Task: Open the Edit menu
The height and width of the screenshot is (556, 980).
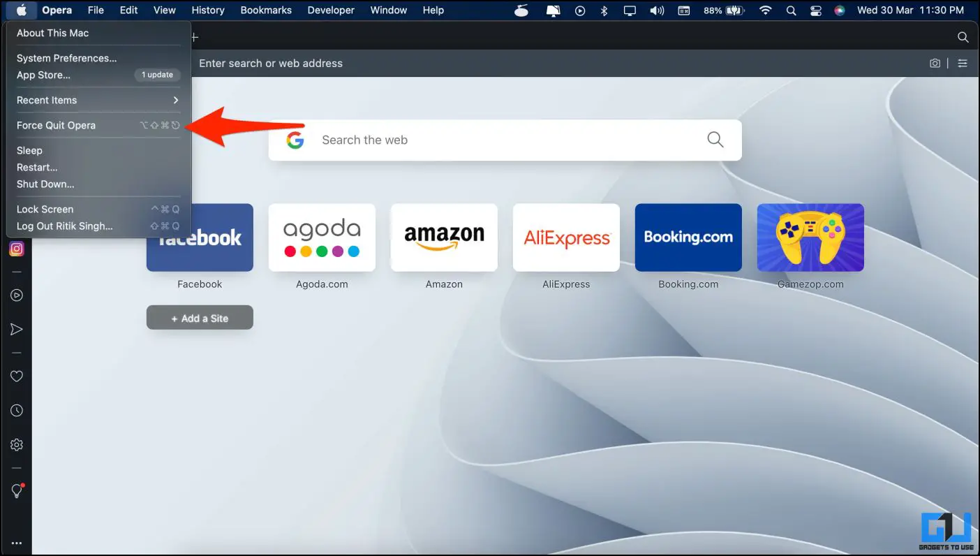Action: click(128, 10)
